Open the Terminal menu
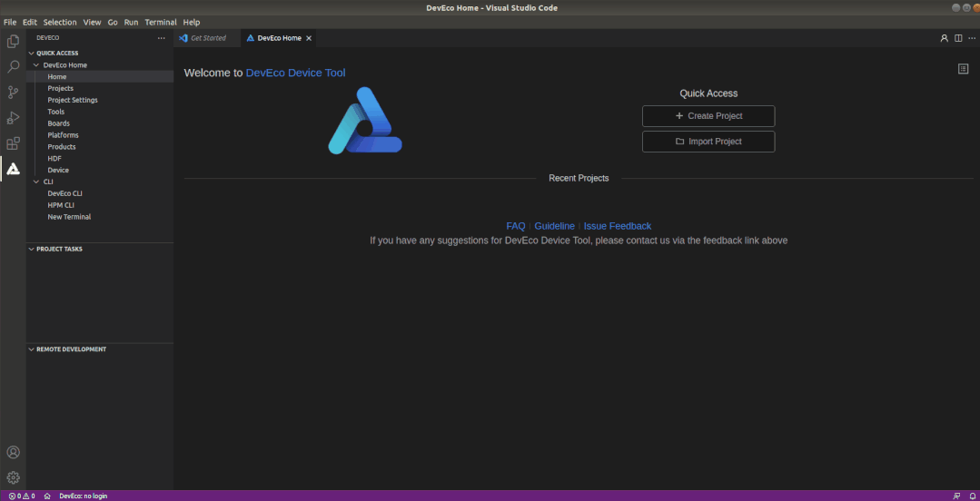Screen dimensions: 980x501 coord(160,22)
